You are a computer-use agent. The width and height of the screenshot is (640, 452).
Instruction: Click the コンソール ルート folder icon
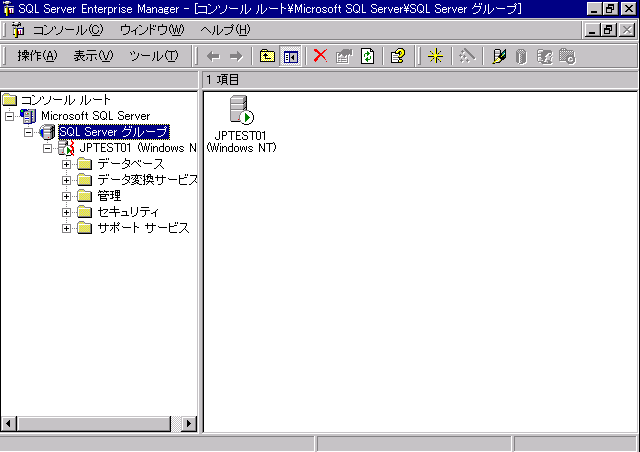tap(9, 100)
